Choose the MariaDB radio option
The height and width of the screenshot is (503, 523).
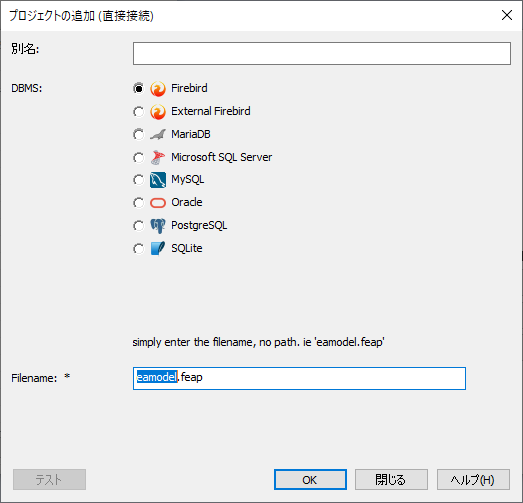(x=139, y=134)
